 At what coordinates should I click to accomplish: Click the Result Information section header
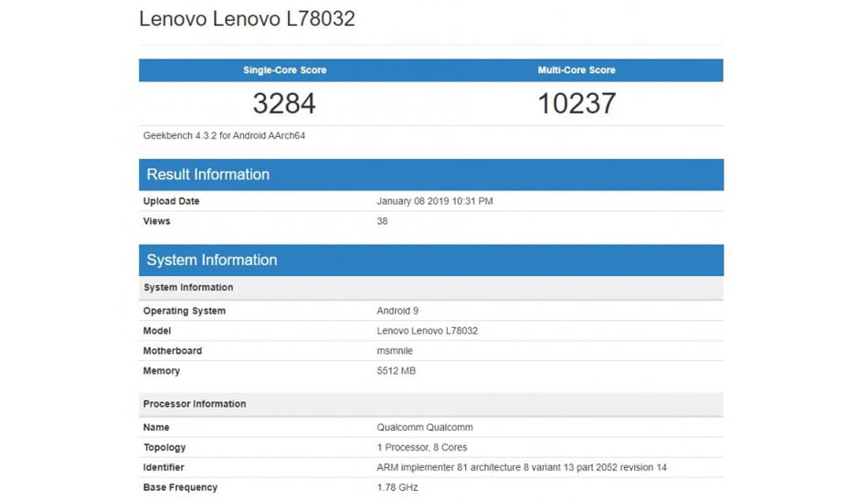pyautogui.click(x=430, y=175)
